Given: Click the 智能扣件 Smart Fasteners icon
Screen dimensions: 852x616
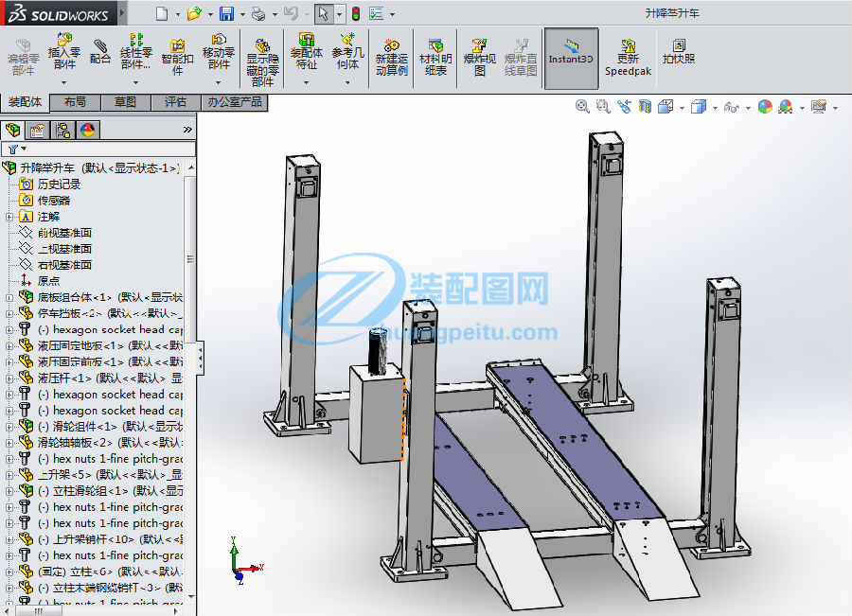Looking at the screenshot, I should (178, 53).
